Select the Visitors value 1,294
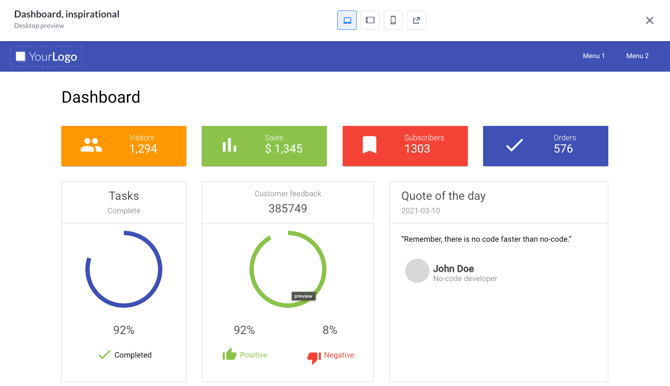This screenshot has height=386, width=670. [x=143, y=149]
